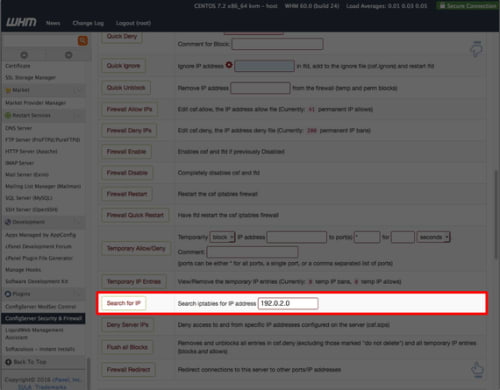The image size is (500, 390).
Task: Open DNS Server restart link
Action: point(19,128)
